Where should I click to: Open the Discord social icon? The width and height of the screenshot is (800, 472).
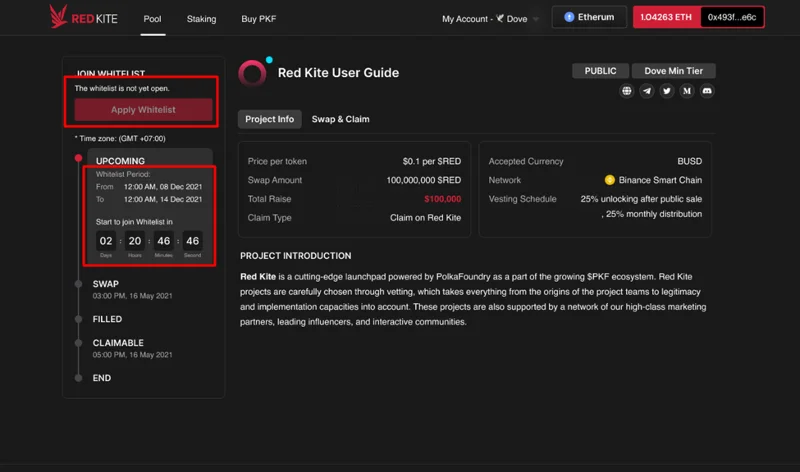707,91
